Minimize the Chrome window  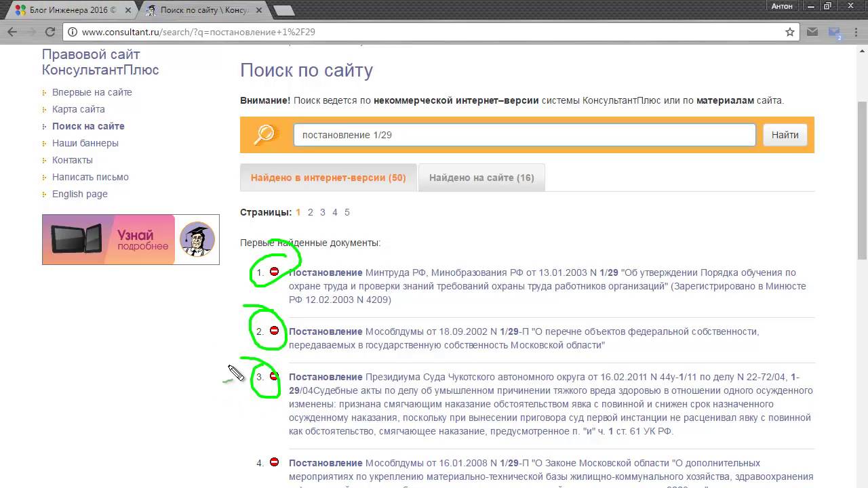pos(811,5)
